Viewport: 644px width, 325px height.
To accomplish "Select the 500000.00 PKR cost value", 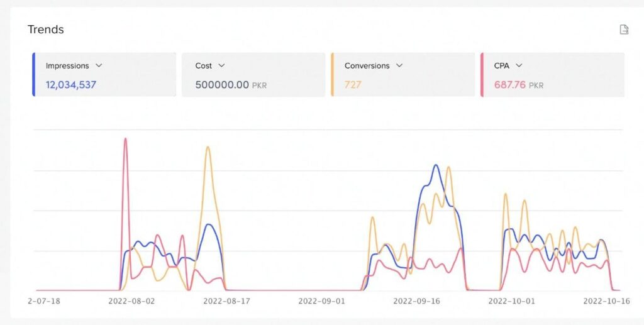I will pyautogui.click(x=222, y=84).
